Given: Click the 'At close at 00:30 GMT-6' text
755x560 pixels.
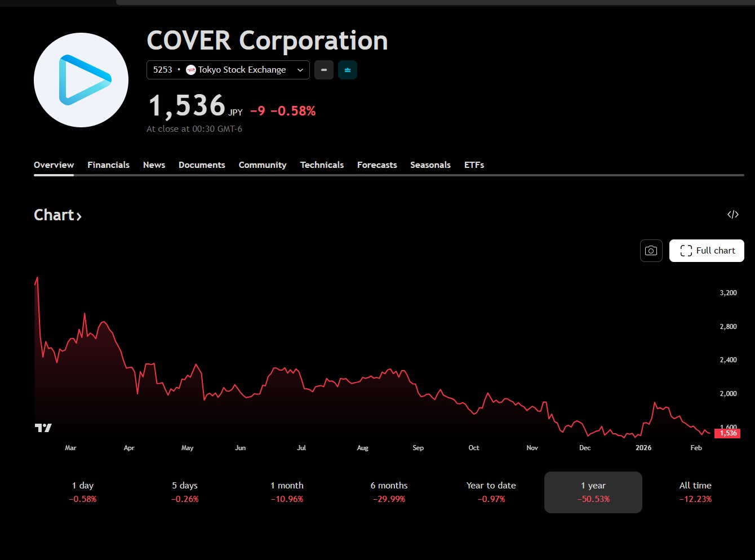Looking at the screenshot, I should (x=194, y=129).
